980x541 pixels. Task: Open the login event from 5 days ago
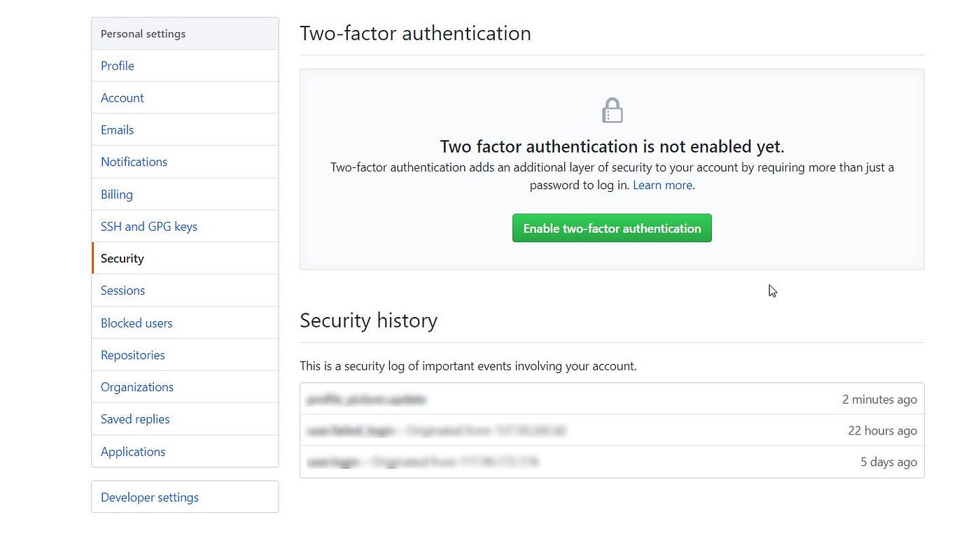(x=612, y=462)
